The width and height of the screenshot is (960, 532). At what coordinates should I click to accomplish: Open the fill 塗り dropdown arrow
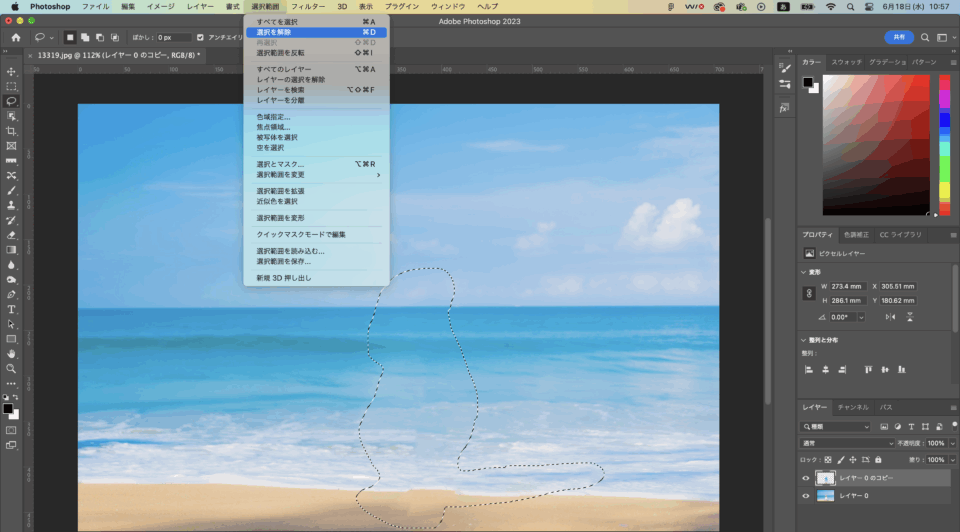953,460
